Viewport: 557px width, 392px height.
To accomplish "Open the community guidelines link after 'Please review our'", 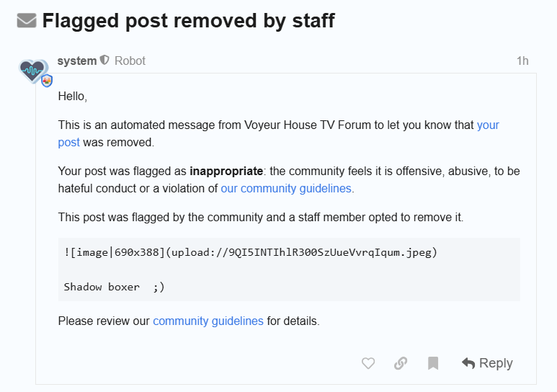I will click(208, 321).
